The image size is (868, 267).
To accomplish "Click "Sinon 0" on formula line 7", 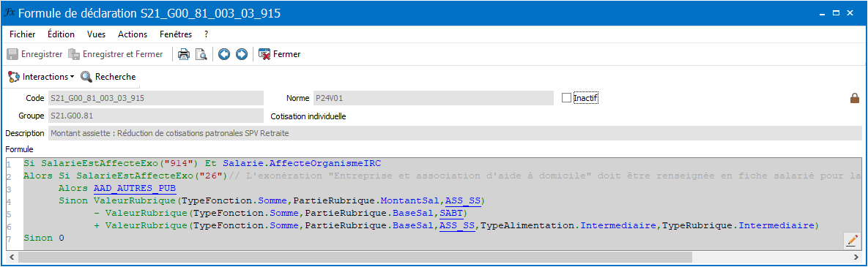I will (x=44, y=238).
